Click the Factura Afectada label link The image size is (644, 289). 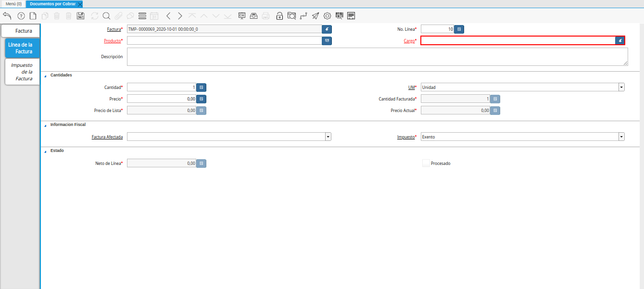pos(107,137)
